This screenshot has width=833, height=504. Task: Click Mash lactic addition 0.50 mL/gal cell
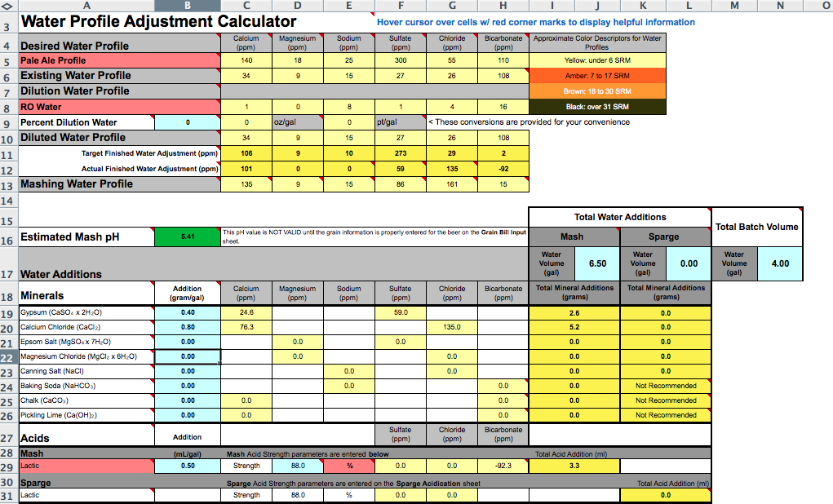[188, 466]
